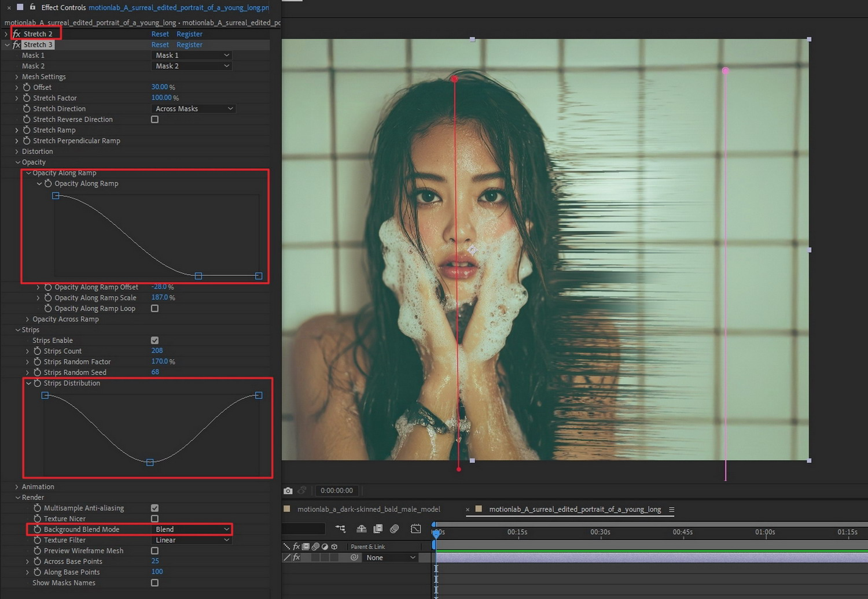The height and width of the screenshot is (599, 868).
Task: Open the Mask 2 dropdown
Action: 192,66
